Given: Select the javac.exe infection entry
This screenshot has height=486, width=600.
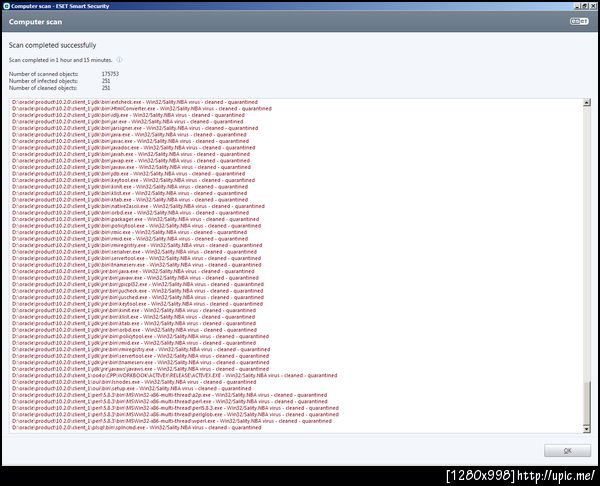Looking at the screenshot, I should 130,141.
